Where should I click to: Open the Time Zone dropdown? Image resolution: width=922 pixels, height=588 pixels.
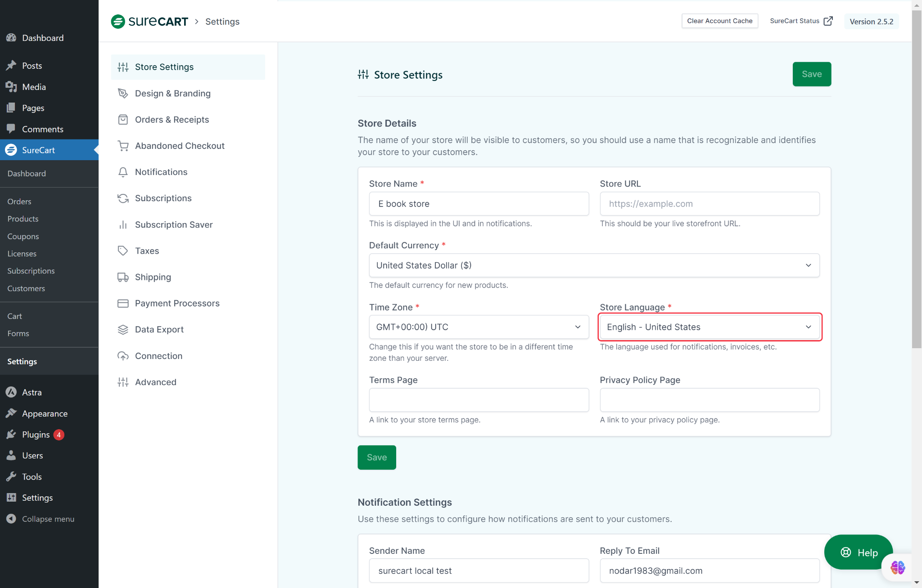point(479,327)
